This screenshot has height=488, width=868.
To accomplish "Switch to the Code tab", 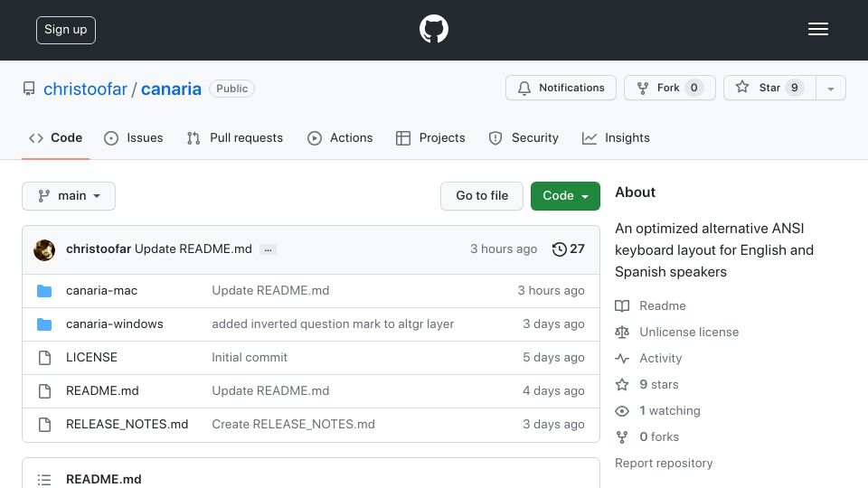I will coord(55,137).
